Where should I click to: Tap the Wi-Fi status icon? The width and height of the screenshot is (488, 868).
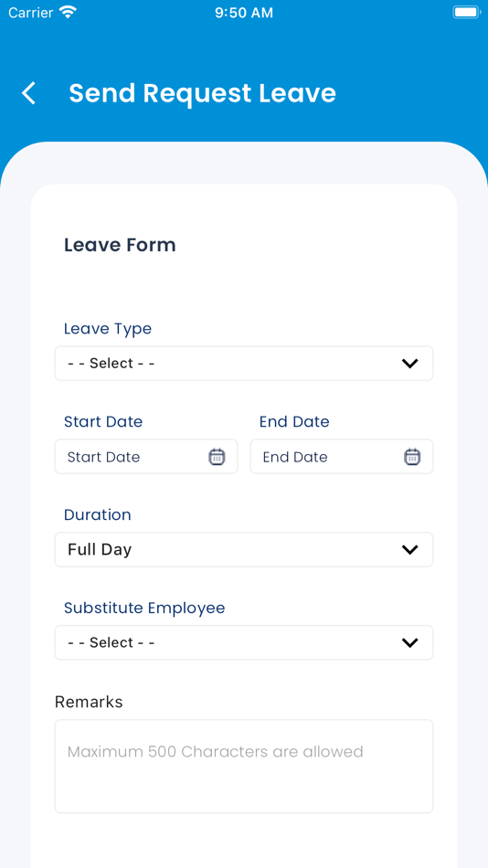(69, 12)
